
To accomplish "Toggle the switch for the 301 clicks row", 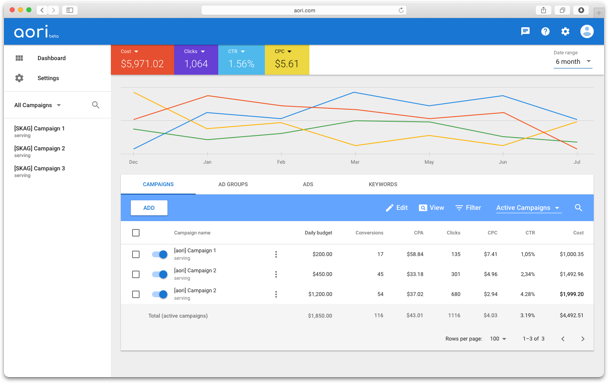I will point(159,274).
